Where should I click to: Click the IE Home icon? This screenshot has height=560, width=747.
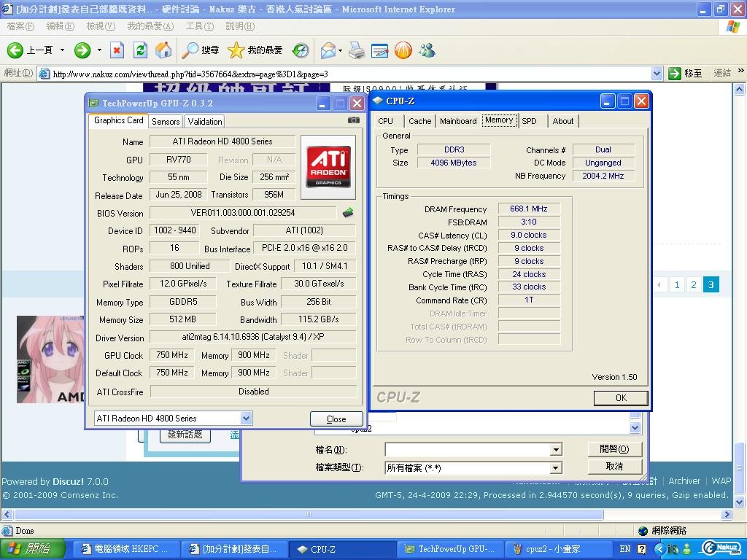click(x=164, y=50)
